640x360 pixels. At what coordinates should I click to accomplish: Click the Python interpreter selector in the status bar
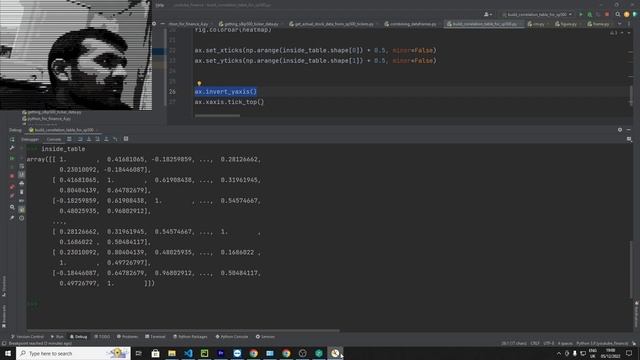(x=602, y=344)
